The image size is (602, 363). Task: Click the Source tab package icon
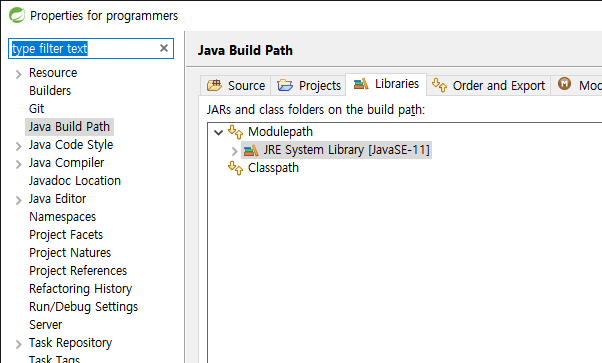[214, 85]
